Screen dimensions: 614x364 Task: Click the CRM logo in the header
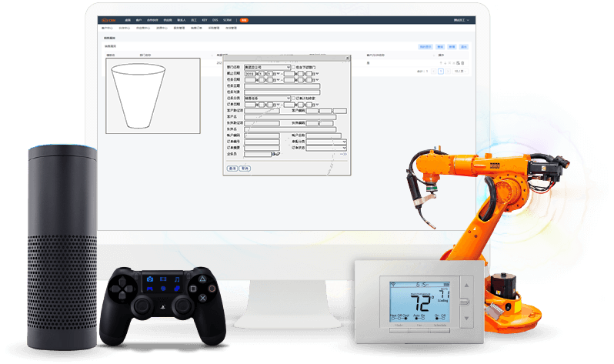click(109, 18)
